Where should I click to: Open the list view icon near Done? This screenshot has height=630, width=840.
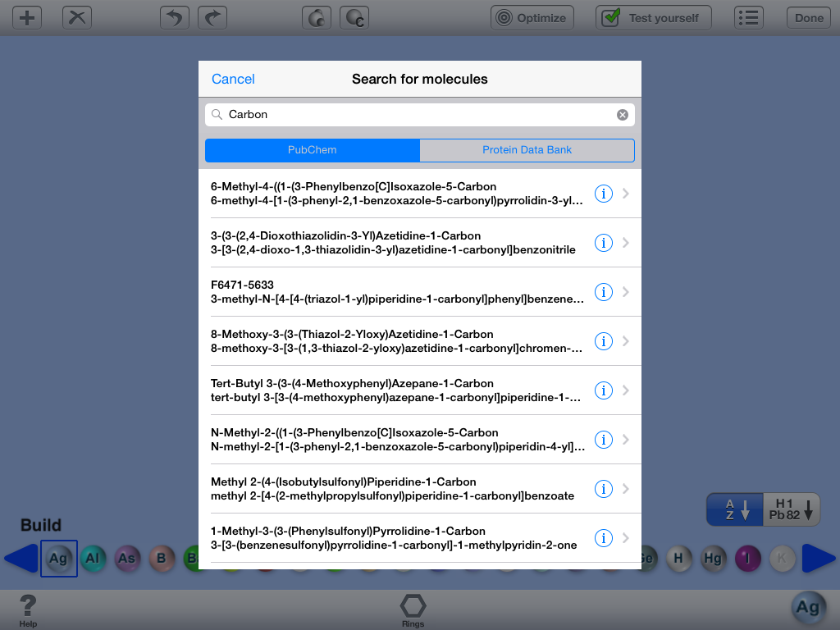tap(748, 16)
